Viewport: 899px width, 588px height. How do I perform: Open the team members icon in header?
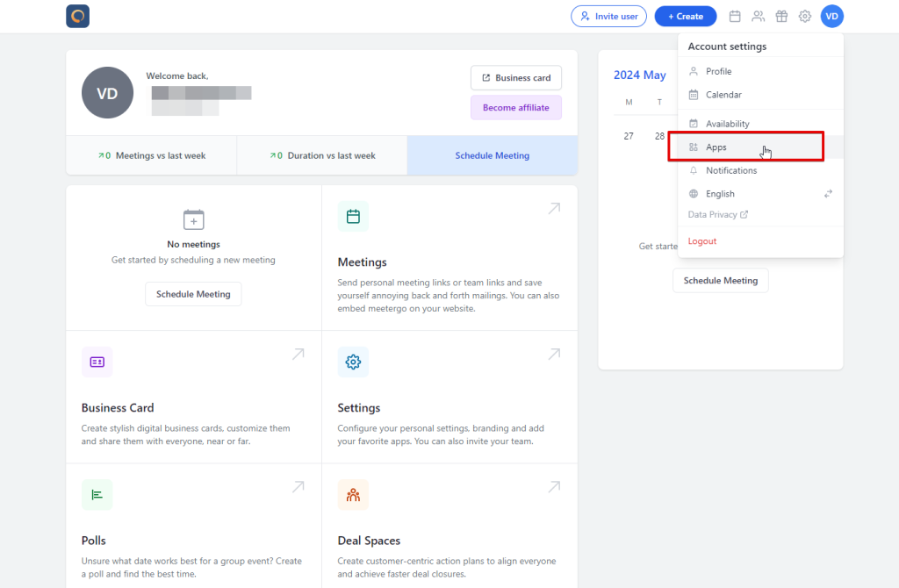(758, 16)
